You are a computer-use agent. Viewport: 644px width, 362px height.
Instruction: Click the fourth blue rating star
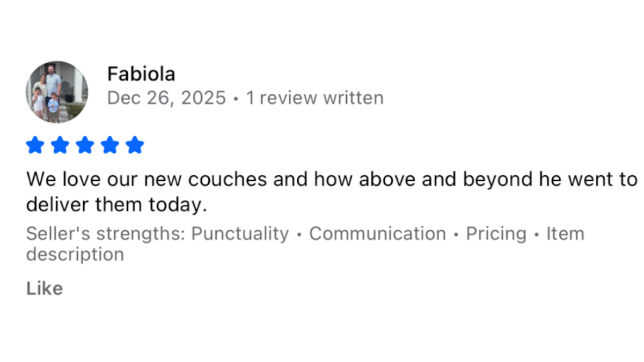pyautogui.click(x=110, y=145)
